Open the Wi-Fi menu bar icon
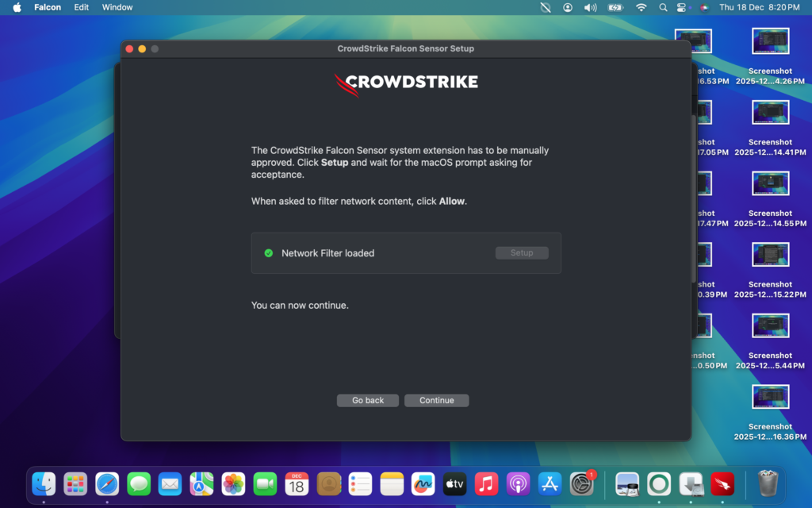Image resolution: width=812 pixels, height=508 pixels. tap(641, 7)
